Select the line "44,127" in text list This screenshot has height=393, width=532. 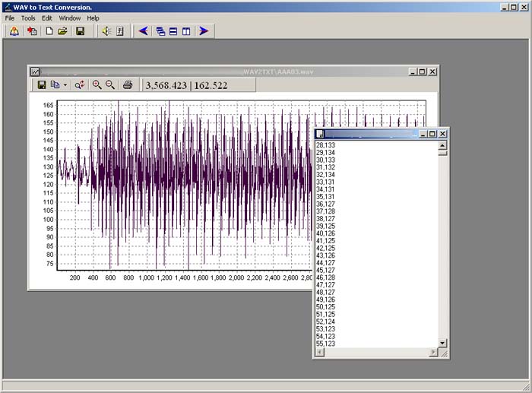[325, 262]
